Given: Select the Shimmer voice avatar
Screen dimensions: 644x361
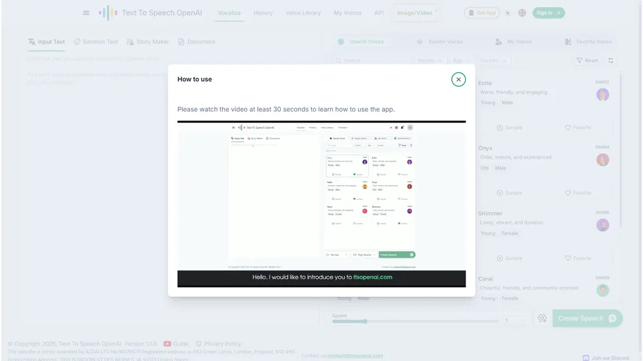Looking at the screenshot, I should tap(603, 225).
